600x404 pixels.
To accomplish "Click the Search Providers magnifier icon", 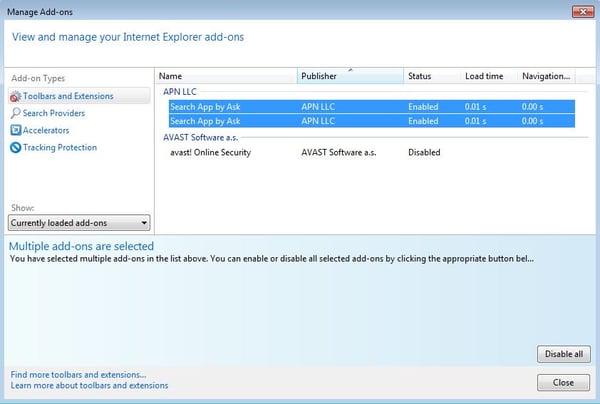I will click(15, 113).
